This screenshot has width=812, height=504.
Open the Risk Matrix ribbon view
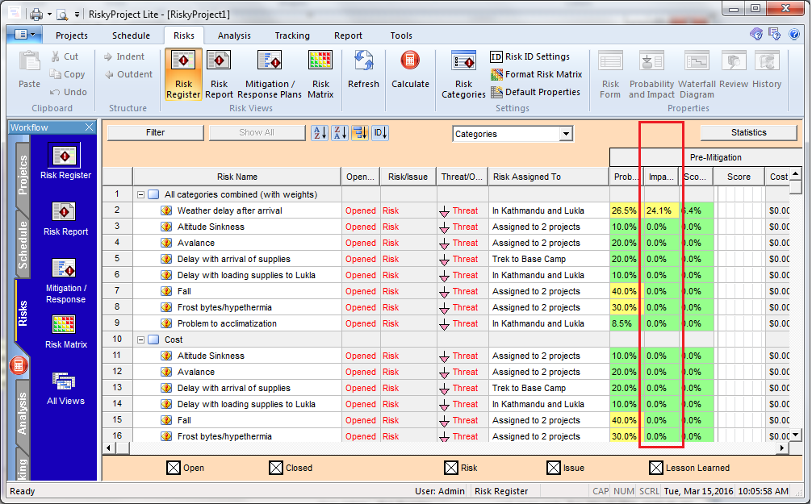[320, 74]
